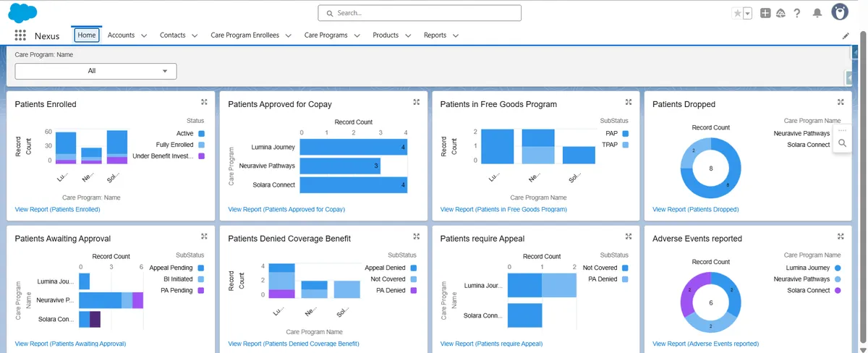Click the pencil icon to edit the navigation bar

(x=846, y=35)
